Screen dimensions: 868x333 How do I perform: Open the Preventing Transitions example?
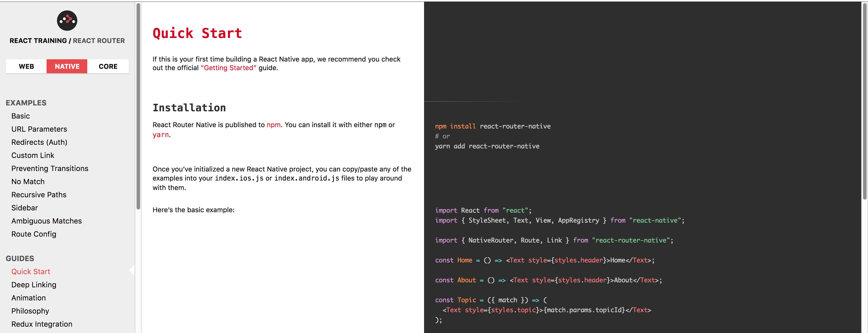point(50,168)
